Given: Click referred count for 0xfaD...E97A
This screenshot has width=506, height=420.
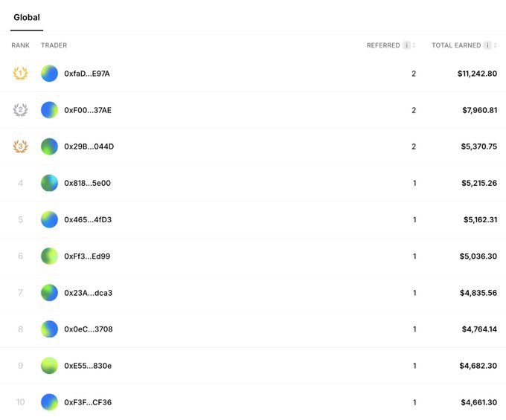Looking at the screenshot, I should pos(414,74).
